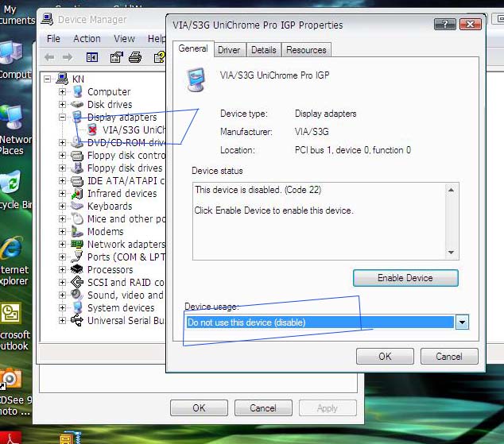Click the Print toolbar icon
The height and width of the screenshot is (444, 504).
(135, 57)
